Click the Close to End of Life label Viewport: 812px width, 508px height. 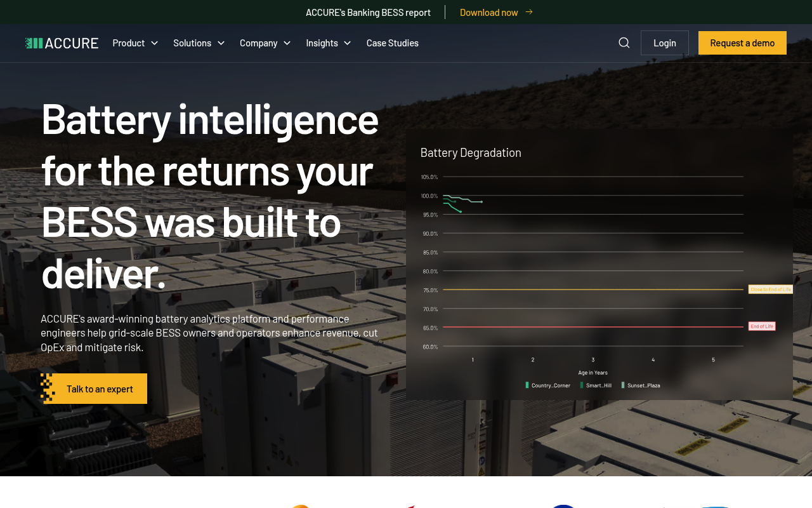coord(771,289)
